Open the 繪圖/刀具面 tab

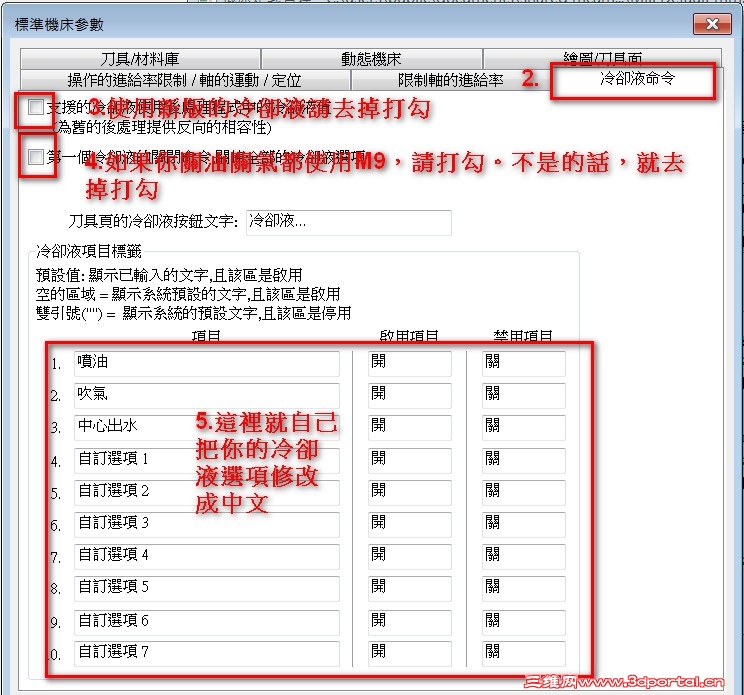click(603, 59)
